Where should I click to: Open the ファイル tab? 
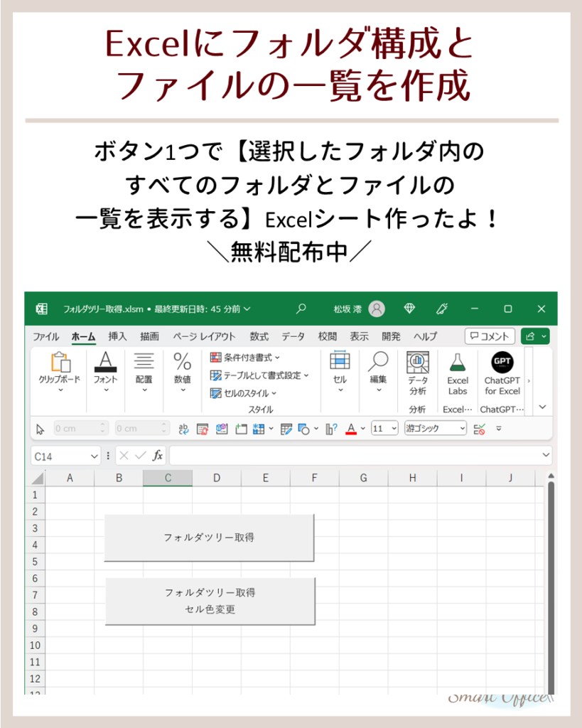click(46, 336)
